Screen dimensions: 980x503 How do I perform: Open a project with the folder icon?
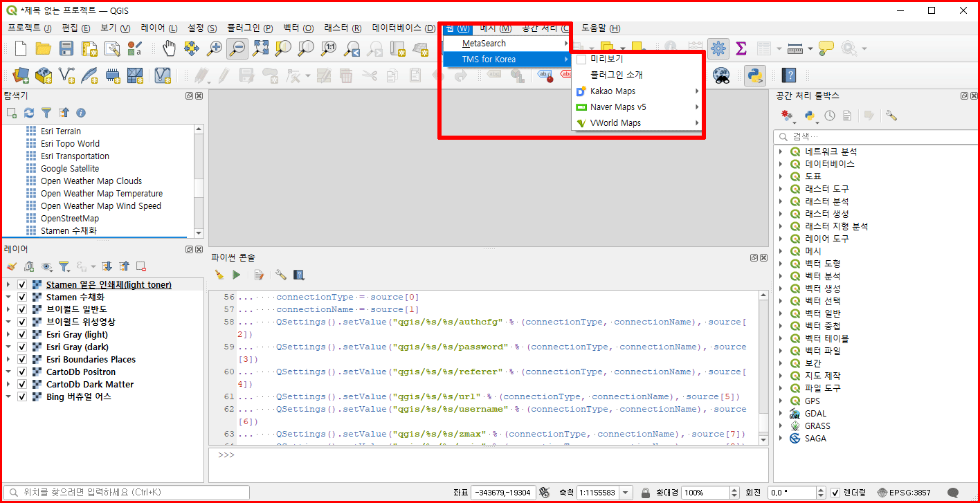44,48
